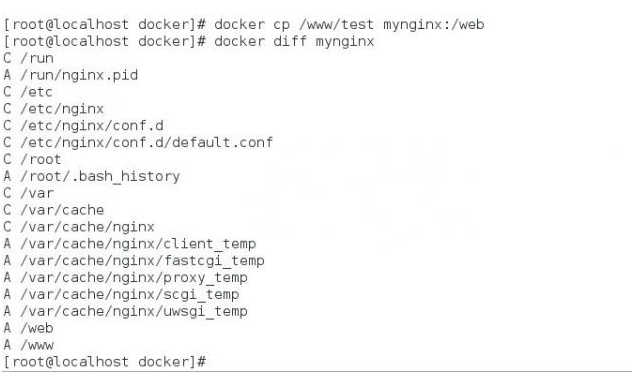The image size is (639, 383).
Task: Click the /var/cache/nginx/scgi_temp entry
Action: (x=121, y=294)
